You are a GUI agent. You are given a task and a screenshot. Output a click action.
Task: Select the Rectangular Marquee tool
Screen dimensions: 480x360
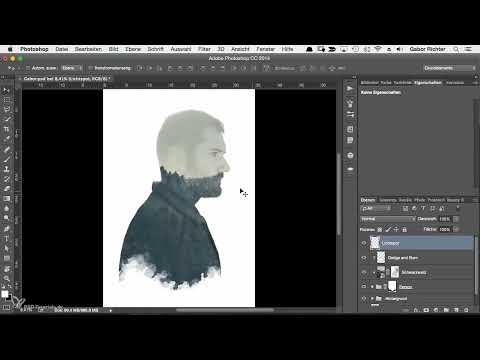coord(6,100)
